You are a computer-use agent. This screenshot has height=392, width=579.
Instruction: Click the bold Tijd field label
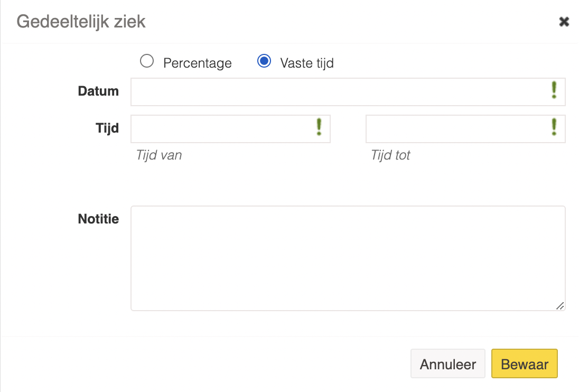(107, 129)
